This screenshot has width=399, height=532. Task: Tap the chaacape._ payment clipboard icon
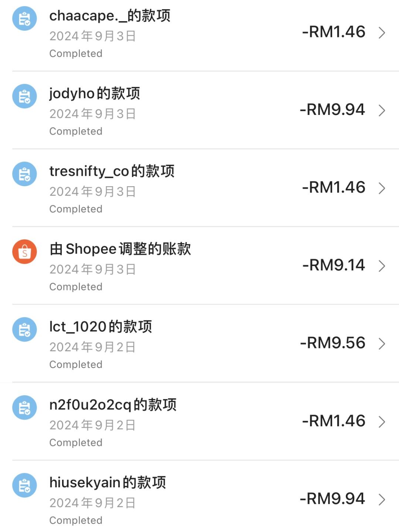(x=24, y=18)
